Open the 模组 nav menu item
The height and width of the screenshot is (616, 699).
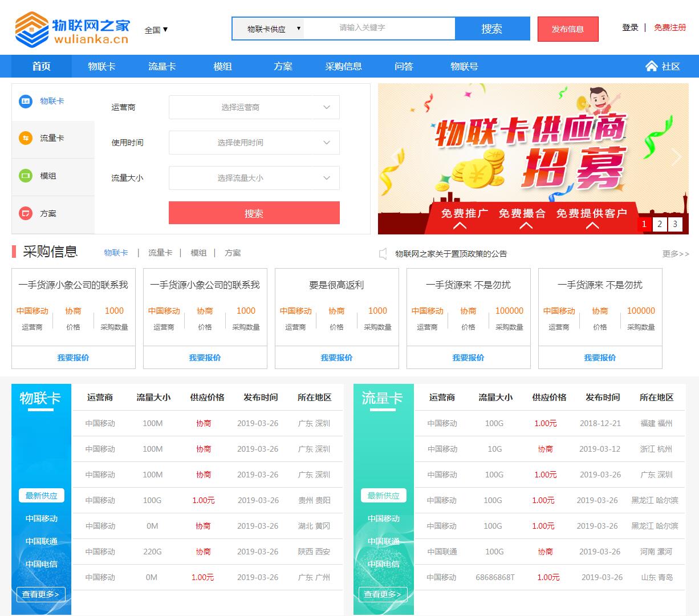click(222, 66)
